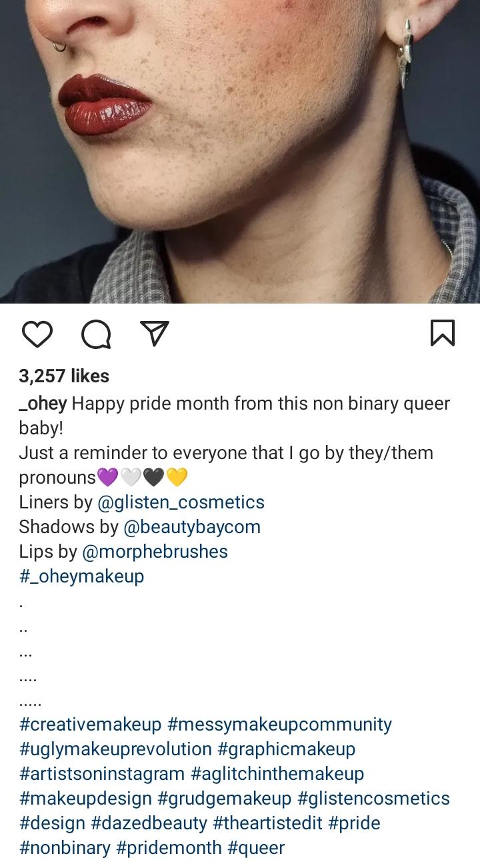Image resolution: width=480 pixels, height=868 pixels.
Task: Open the _ohey profile username
Action: pos(43,404)
